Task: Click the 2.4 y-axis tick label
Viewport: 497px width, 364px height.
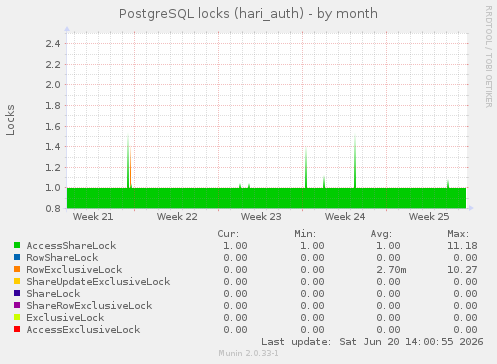Action: pos(53,43)
